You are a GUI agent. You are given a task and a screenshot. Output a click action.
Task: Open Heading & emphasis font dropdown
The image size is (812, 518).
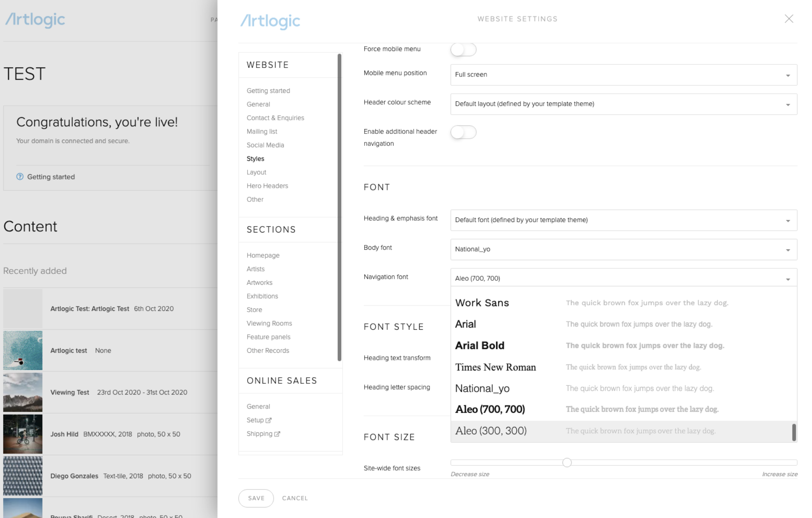tap(623, 220)
